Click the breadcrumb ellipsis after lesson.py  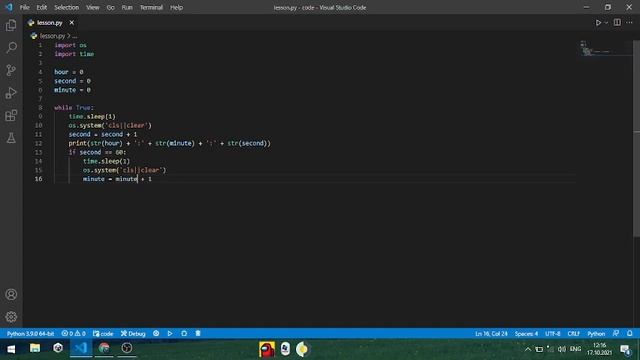point(74,36)
